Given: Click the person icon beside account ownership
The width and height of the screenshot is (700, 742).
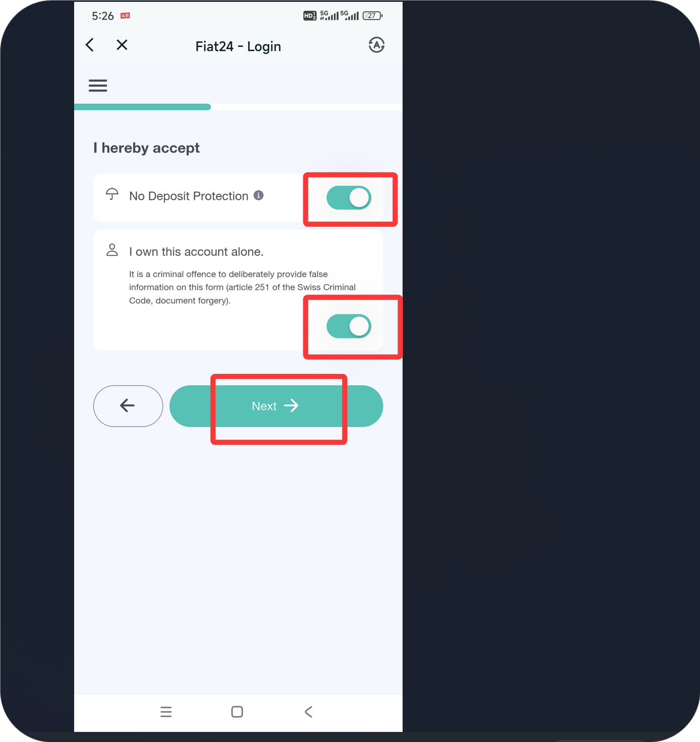Looking at the screenshot, I should tap(112, 250).
